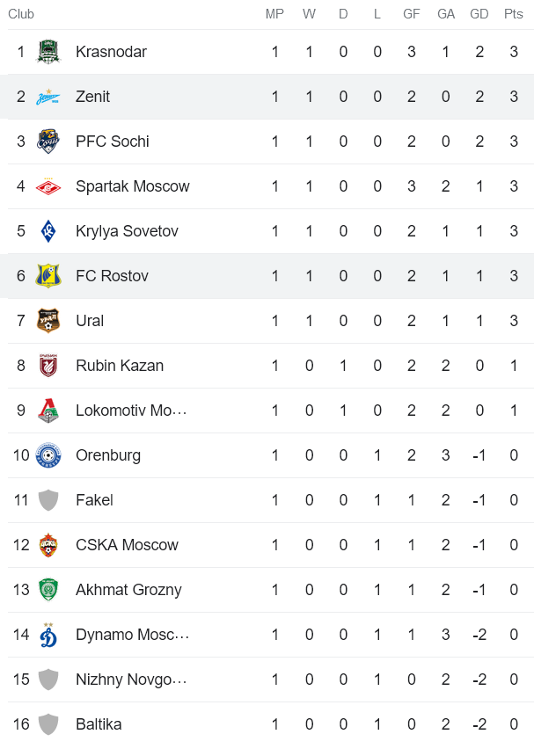Select the Akhmat Grozny club logo
The image size is (534, 756).
pyautogui.click(x=48, y=589)
